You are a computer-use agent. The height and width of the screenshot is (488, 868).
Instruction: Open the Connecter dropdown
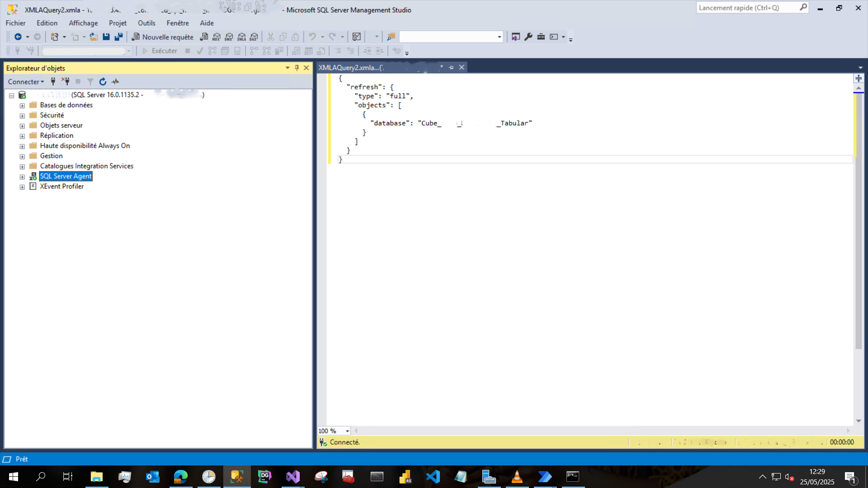click(26, 82)
